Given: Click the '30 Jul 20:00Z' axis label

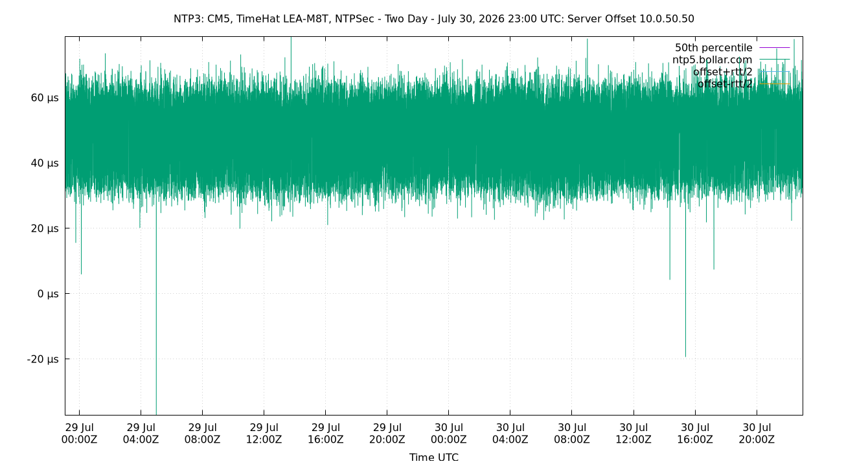Looking at the screenshot, I should (x=757, y=433).
